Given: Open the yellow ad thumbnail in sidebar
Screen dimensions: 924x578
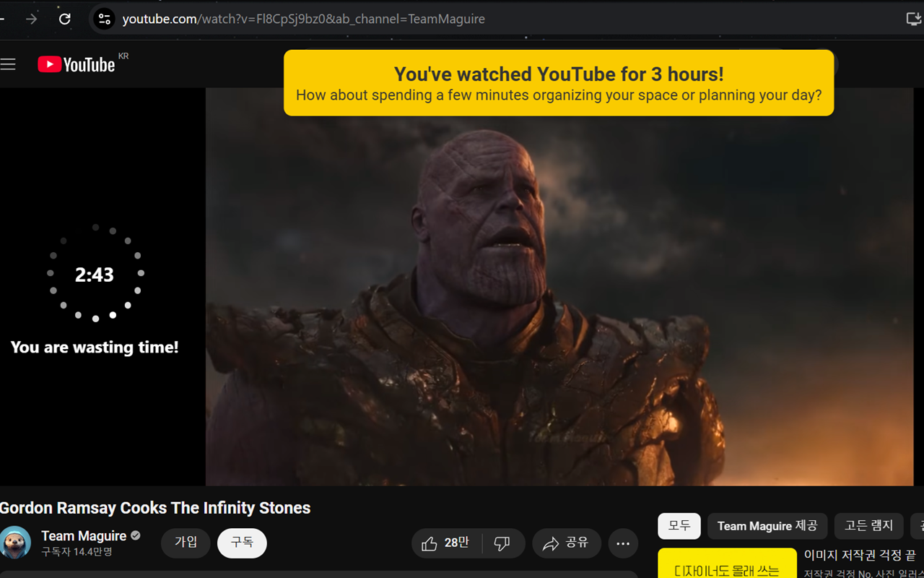Looking at the screenshot, I should tap(727, 563).
